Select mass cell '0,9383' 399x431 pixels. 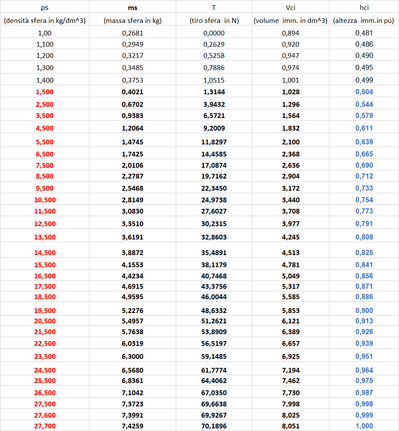click(133, 116)
